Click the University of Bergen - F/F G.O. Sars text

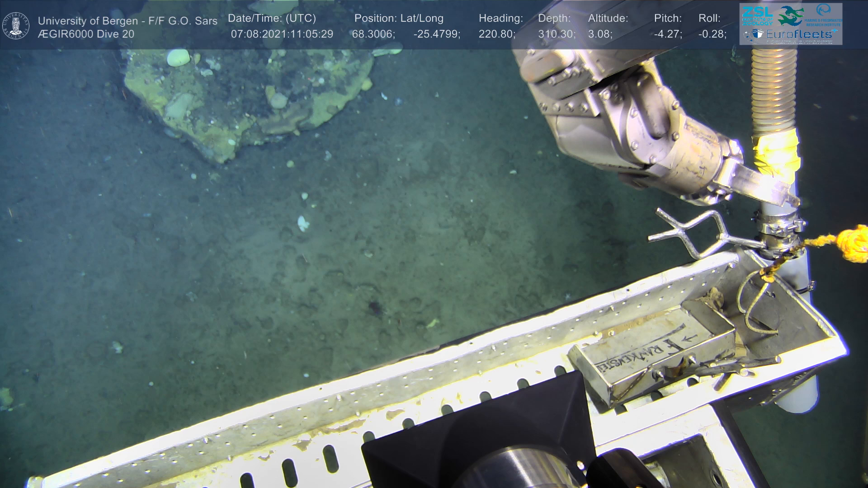(127, 21)
